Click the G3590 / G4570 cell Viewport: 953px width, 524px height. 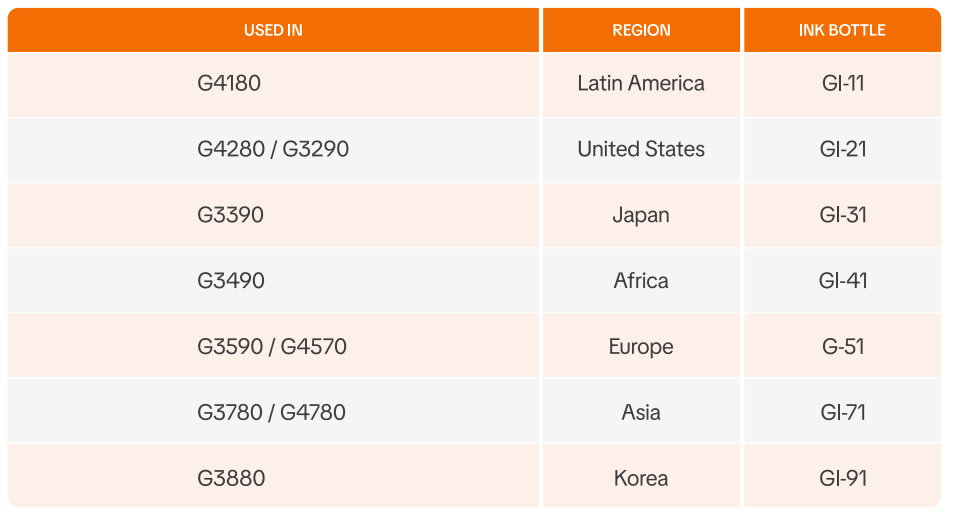click(272, 347)
